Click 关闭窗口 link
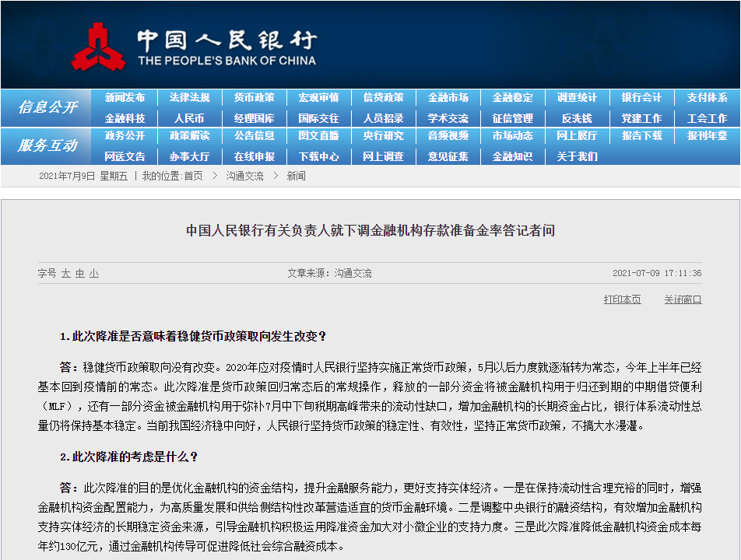 [683, 299]
